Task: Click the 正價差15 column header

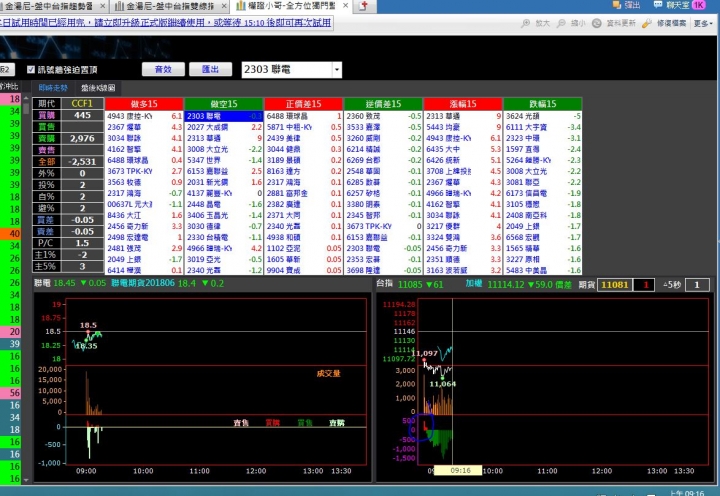Action: (304, 104)
